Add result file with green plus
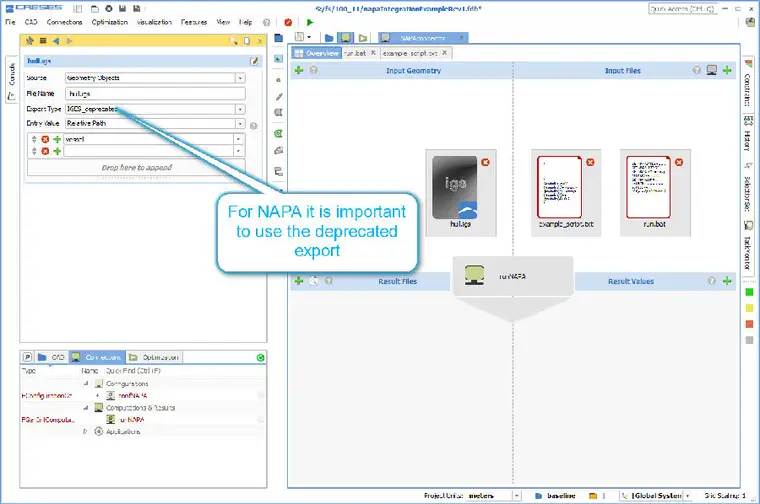Screen dimensions: 760x504 point(299,281)
